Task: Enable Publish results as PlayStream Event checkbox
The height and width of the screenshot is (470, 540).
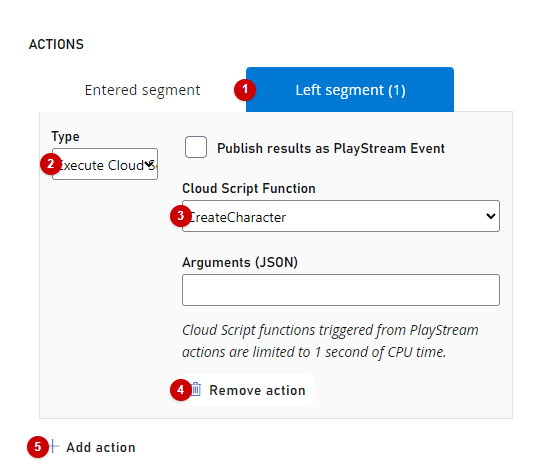Action: 196,147
